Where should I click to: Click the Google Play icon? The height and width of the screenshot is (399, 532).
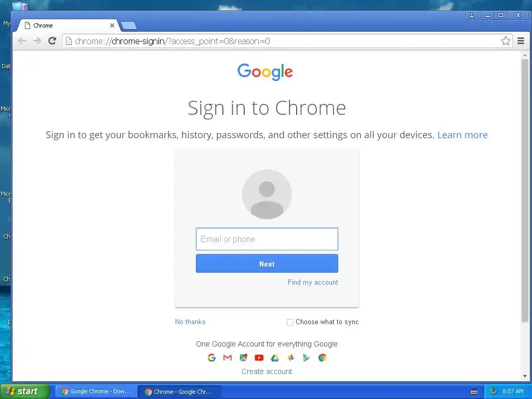[307, 357]
